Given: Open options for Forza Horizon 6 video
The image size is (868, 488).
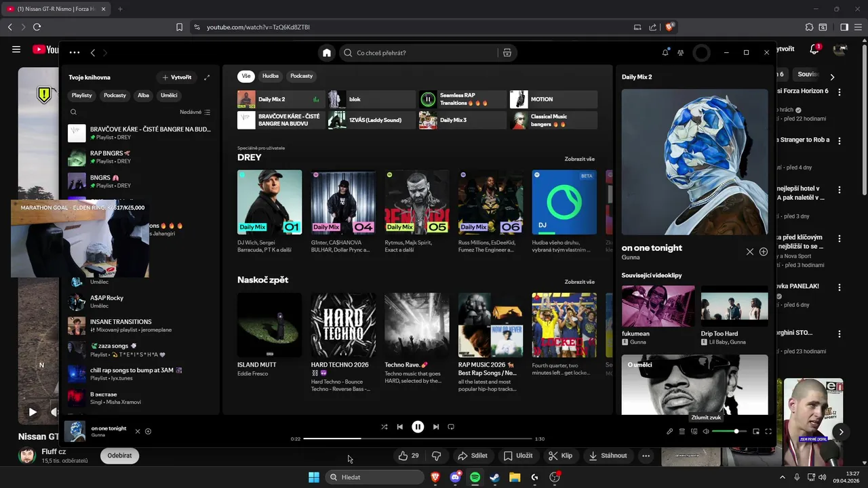Looking at the screenshot, I should (x=840, y=91).
